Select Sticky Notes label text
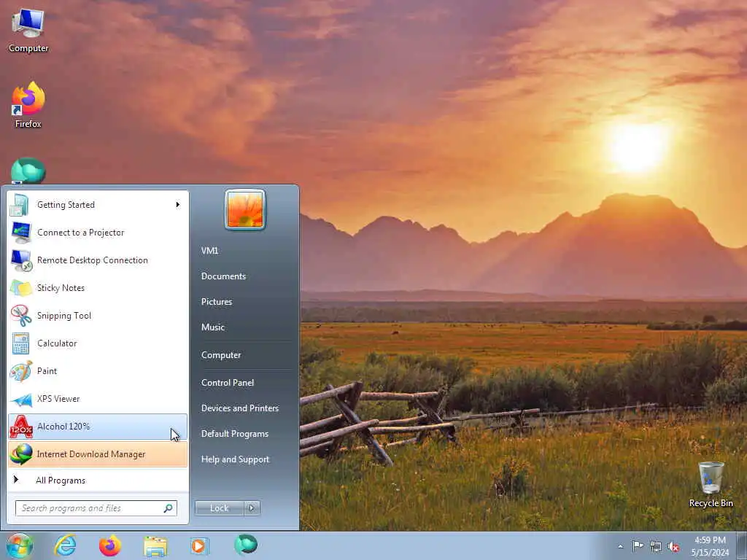The width and height of the screenshot is (747, 560). click(x=61, y=288)
